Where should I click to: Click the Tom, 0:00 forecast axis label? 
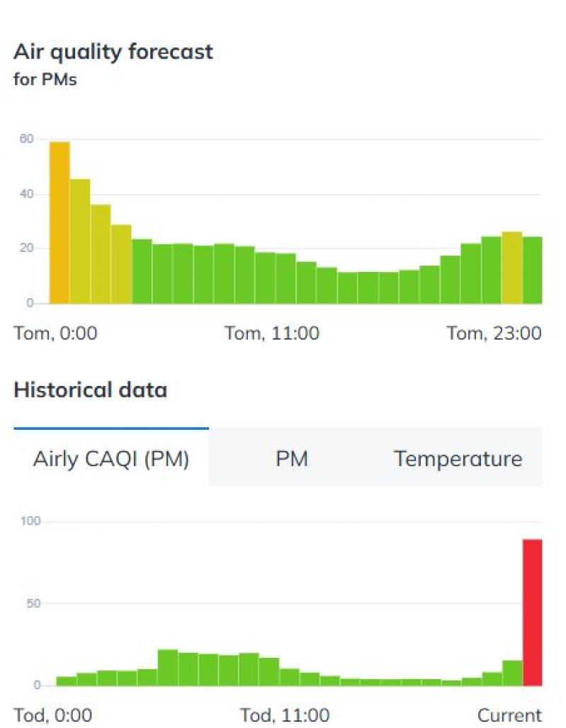(x=56, y=334)
